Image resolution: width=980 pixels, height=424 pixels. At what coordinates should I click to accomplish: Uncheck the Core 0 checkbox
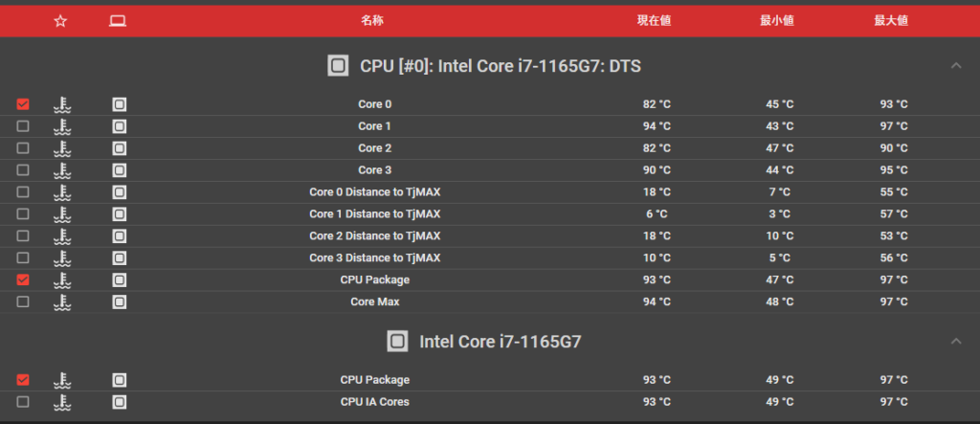click(x=23, y=104)
